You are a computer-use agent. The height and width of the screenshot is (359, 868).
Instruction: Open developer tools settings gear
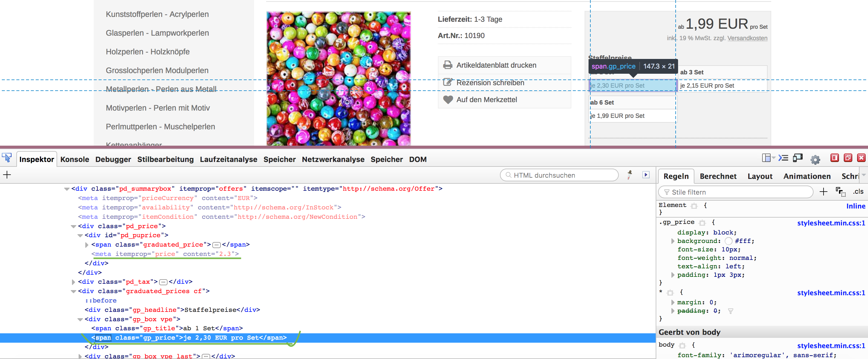coord(815,159)
